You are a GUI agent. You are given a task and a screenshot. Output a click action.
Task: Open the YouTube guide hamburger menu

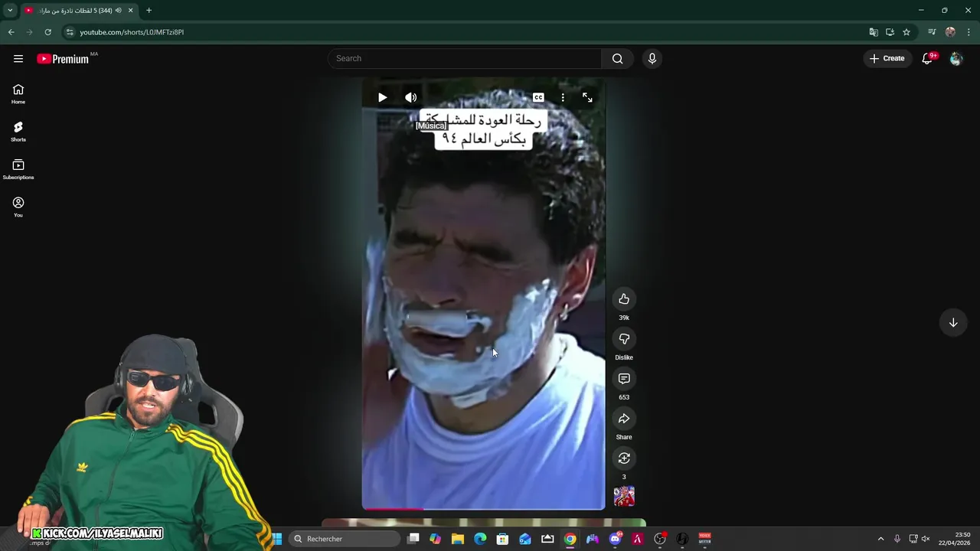point(18,59)
